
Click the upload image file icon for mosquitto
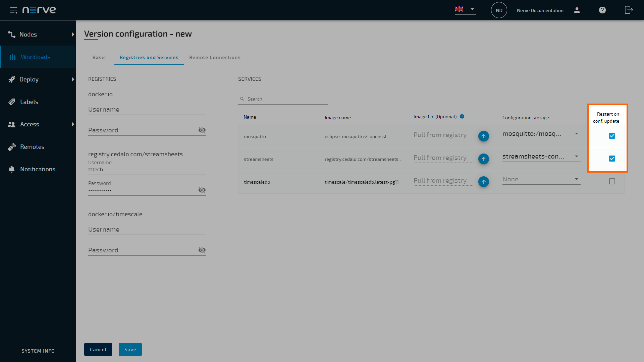pyautogui.click(x=483, y=136)
